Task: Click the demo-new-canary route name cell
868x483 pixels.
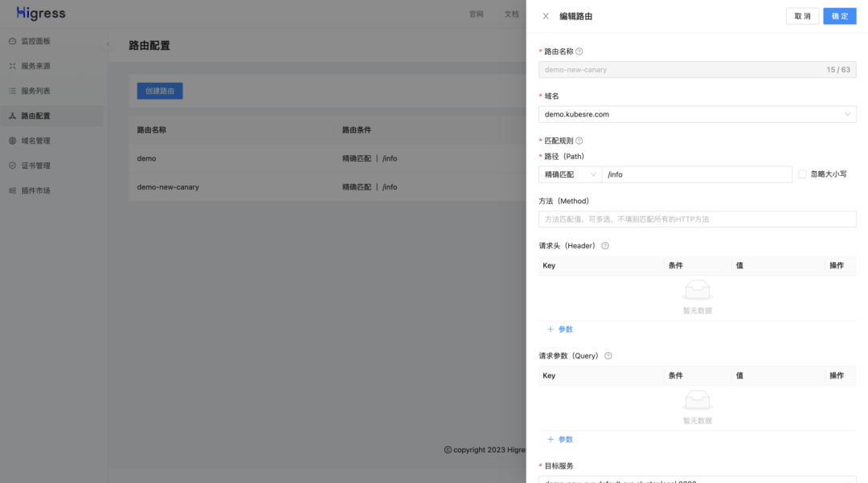Action: 168,187
